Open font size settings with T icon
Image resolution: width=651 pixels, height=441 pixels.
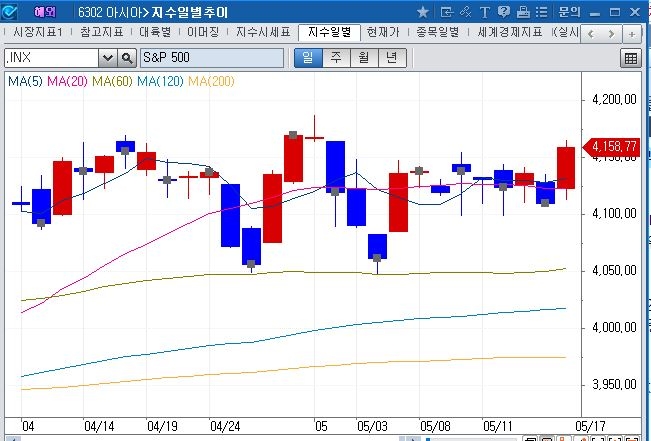point(484,12)
